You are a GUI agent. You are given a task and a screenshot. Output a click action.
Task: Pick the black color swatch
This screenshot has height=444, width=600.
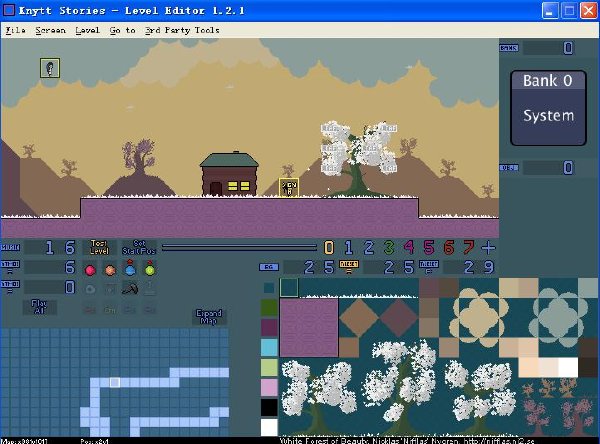tap(269, 407)
